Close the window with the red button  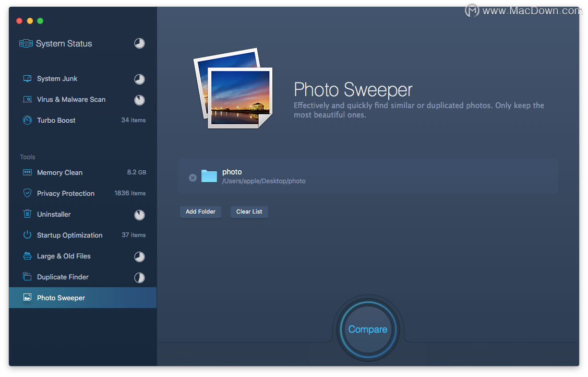coord(19,21)
